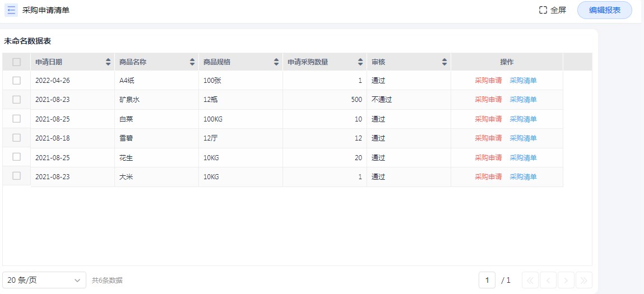Go to first page arrow icon
Viewport: 644px width, 294px height.
[530, 280]
